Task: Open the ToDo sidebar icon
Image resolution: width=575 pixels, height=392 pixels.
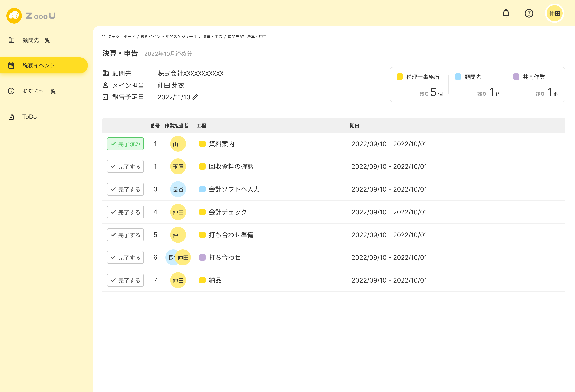Action: (11, 117)
